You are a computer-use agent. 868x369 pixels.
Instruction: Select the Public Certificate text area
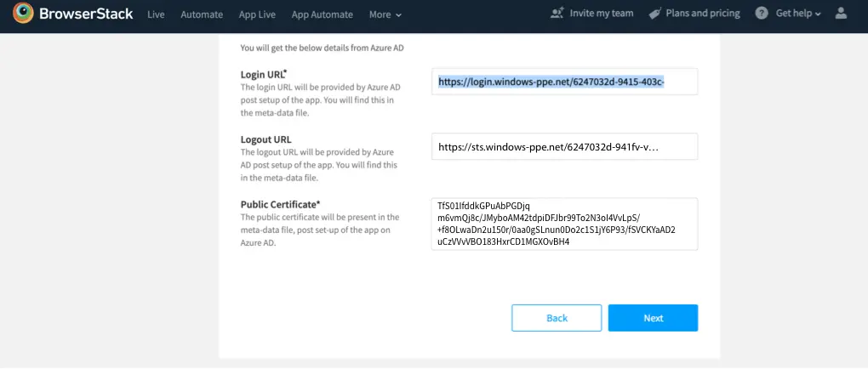click(564, 224)
